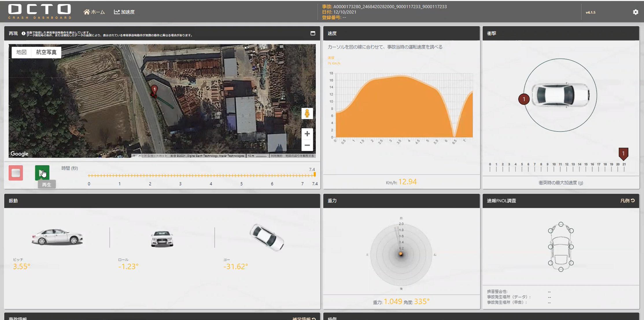
Task: Switch map to 航空写真 view
Action: pos(46,52)
